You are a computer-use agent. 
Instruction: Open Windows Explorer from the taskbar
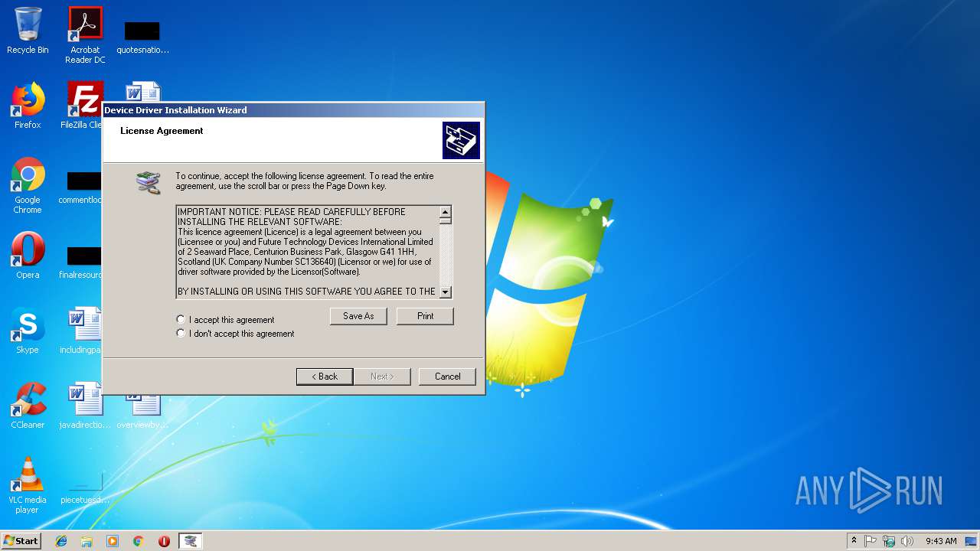87,541
